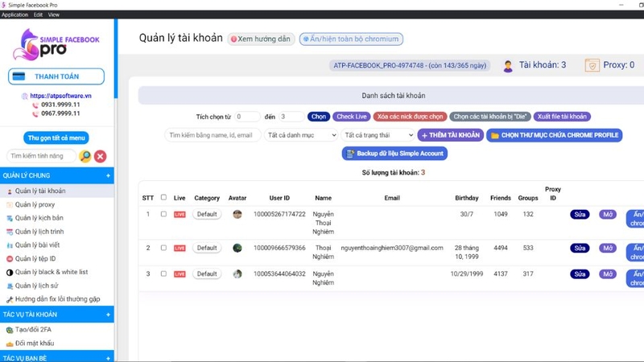644x362 pixels.
Task: Click the Simple Facebook Pro logo
Action: click(56, 44)
